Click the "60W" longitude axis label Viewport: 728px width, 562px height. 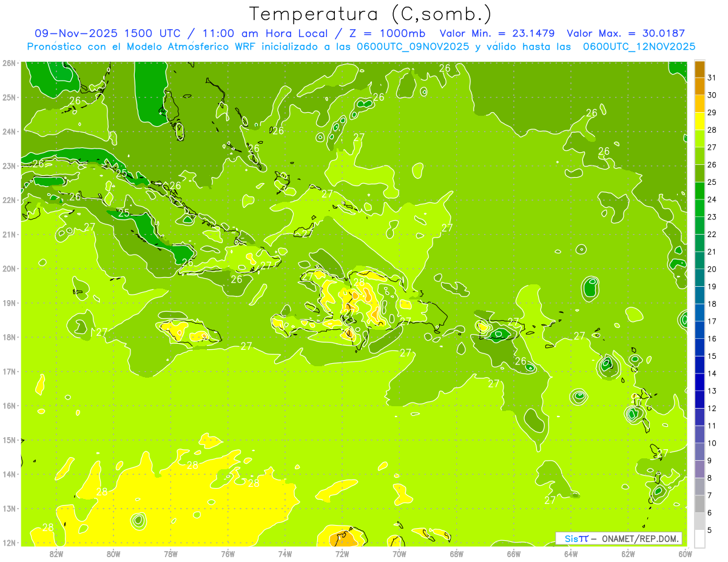click(685, 554)
